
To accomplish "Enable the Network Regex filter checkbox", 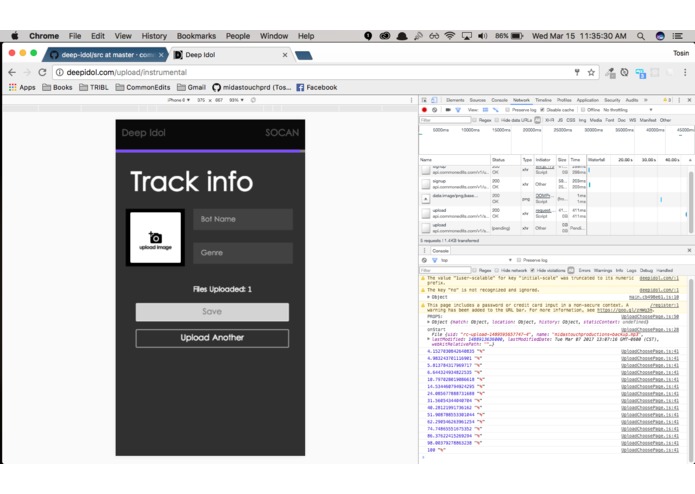I will coord(474,120).
